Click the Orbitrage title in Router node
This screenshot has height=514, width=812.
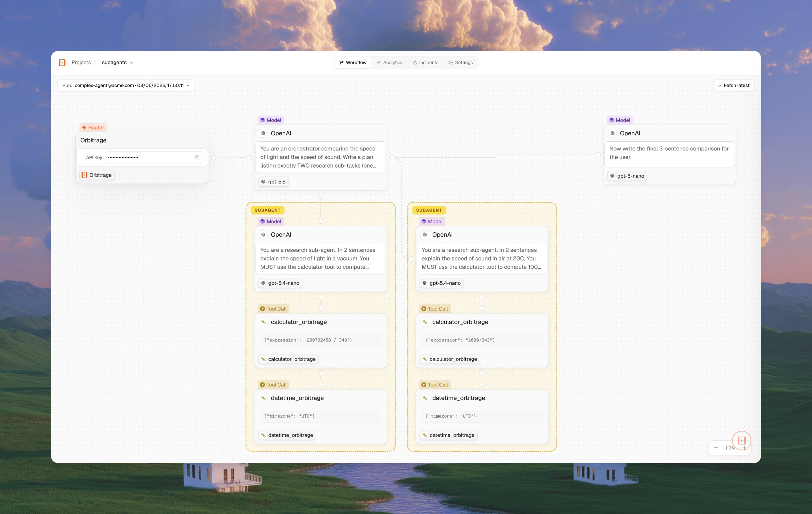[94, 140]
